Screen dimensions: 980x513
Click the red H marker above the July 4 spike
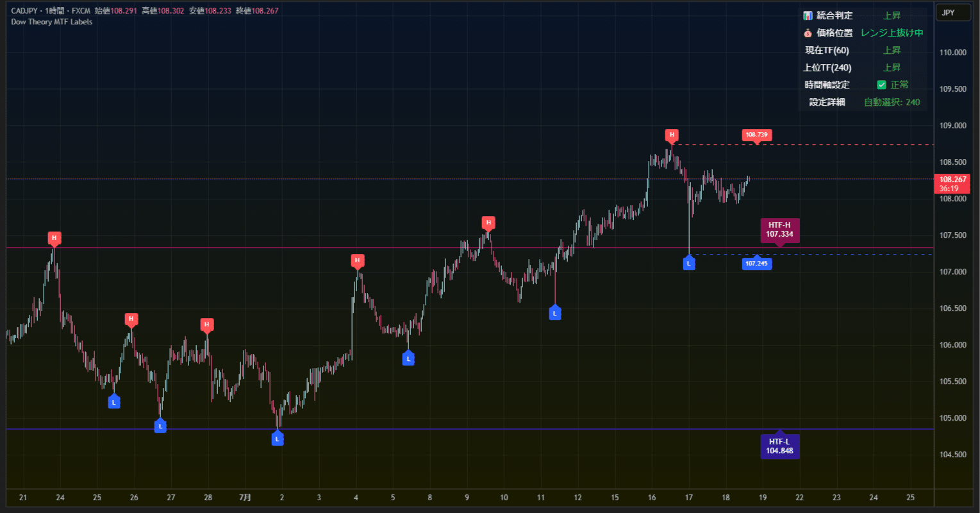pos(358,261)
